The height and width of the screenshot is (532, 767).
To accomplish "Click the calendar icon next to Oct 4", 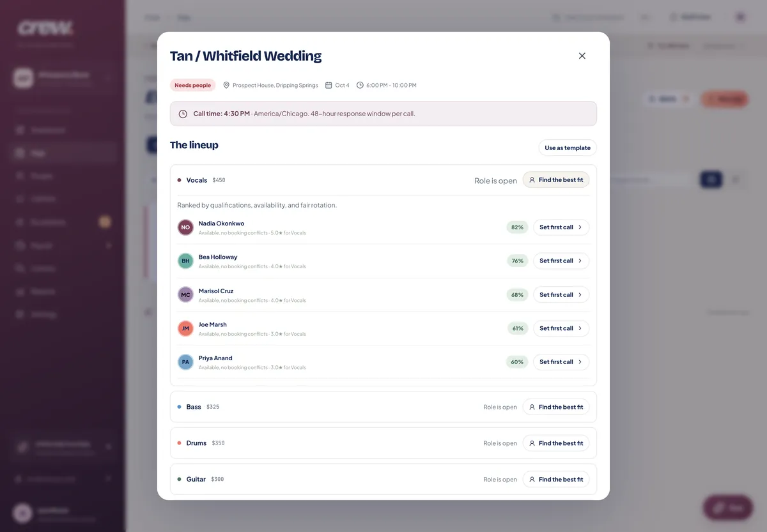I will 329,85.
